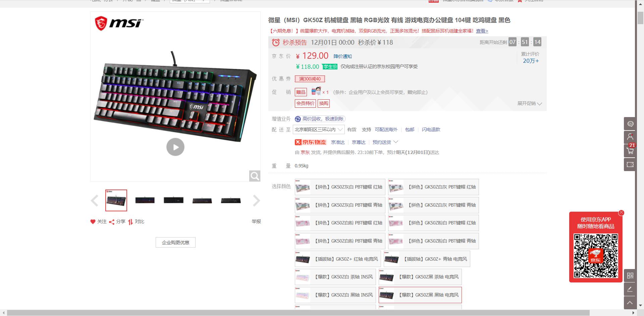644x316 pixels.
Task: Choose 【拼色】GK50Z灰白 PBT键帽 红轴 variant
Action: [340, 187]
